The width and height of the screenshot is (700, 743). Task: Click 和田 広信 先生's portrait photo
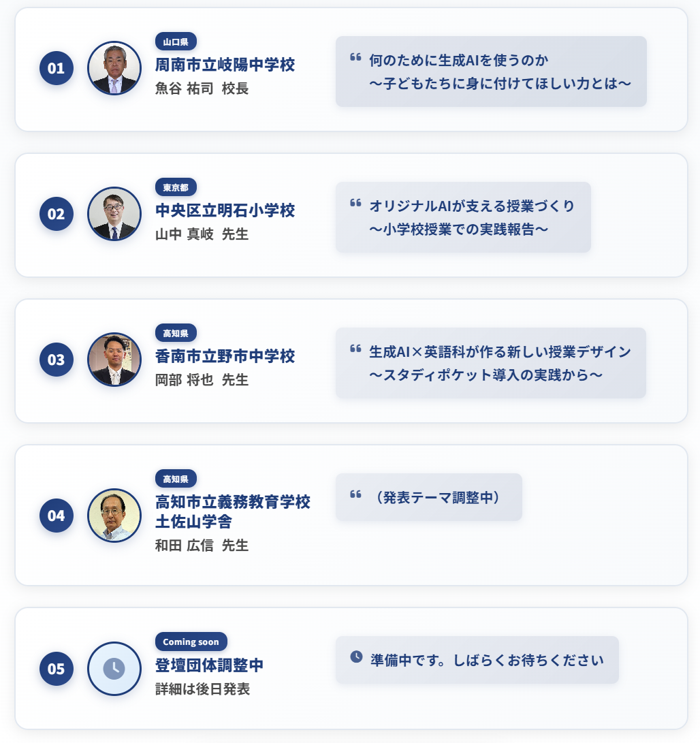tap(114, 515)
